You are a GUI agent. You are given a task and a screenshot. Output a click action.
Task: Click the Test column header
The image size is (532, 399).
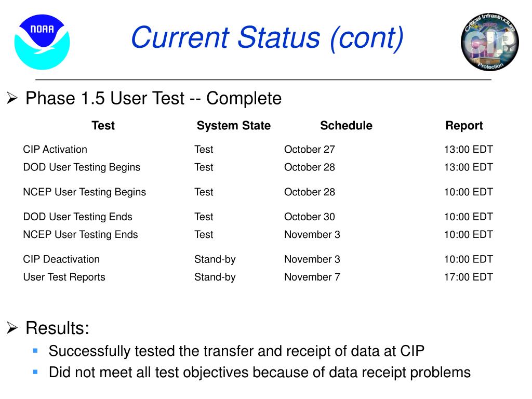click(x=103, y=126)
